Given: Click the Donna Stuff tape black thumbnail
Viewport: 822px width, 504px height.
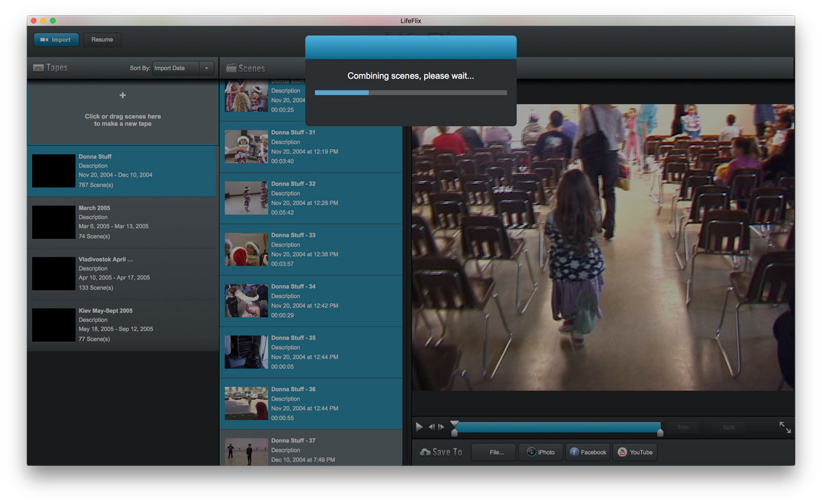Looking at the screenshot, I should click(53, 171).
